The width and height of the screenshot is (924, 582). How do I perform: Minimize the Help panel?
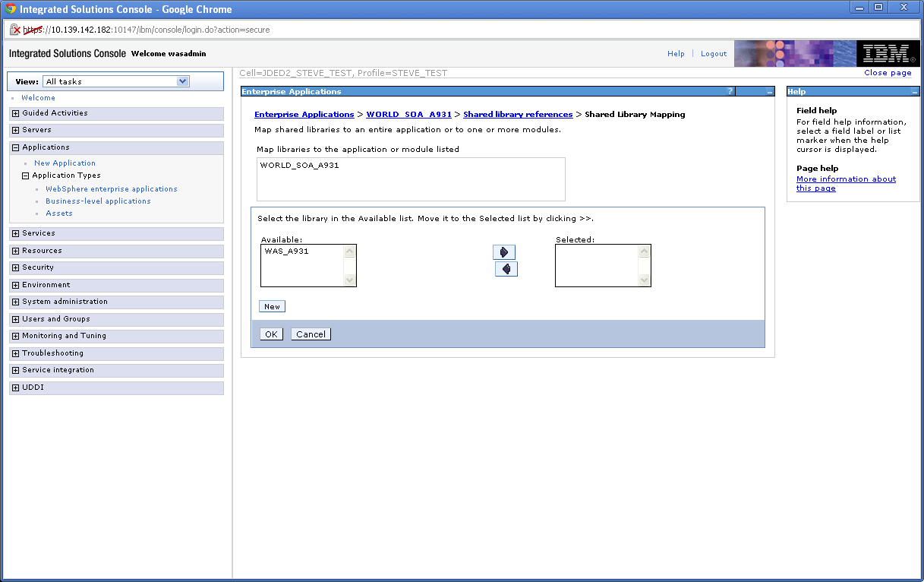click(x=915, y=92)
